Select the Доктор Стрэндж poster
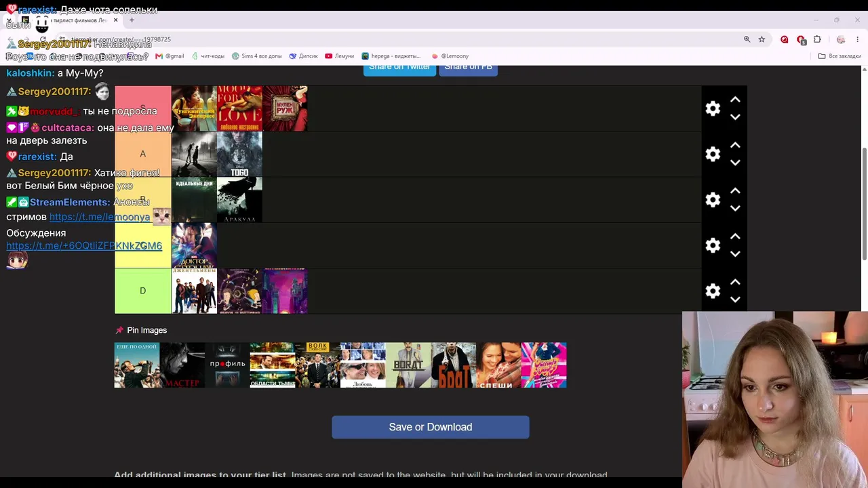This screenshot has height=488, width=868. pyautogui.click(x=194, y=245)
